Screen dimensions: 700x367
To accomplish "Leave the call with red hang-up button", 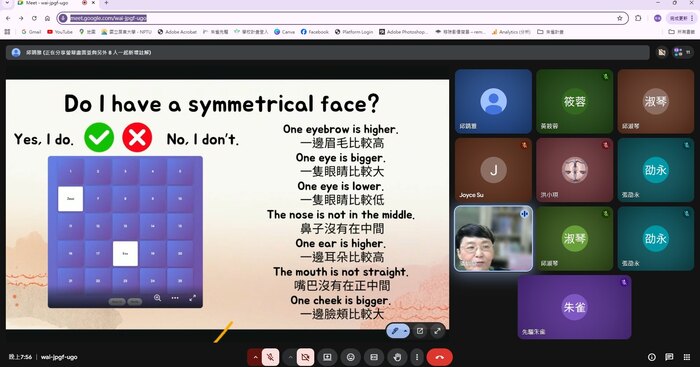I will (x=440, y=357).
